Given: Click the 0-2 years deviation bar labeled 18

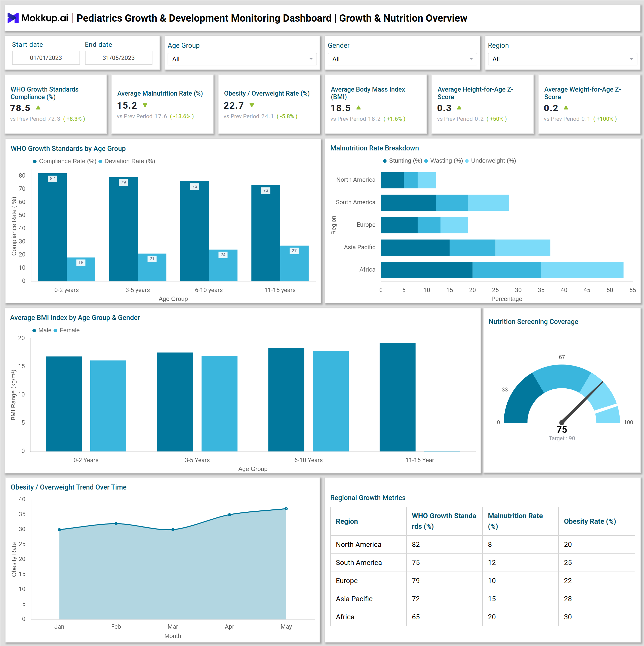Looking at the screenshot, I should click(x=81, y=269).
